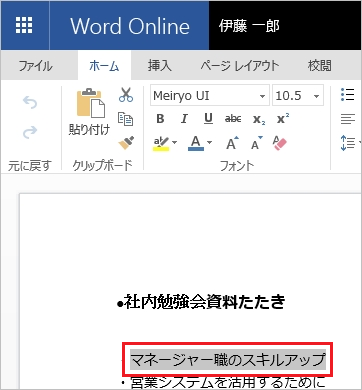Click the align left icon

[x=348, y=119]
